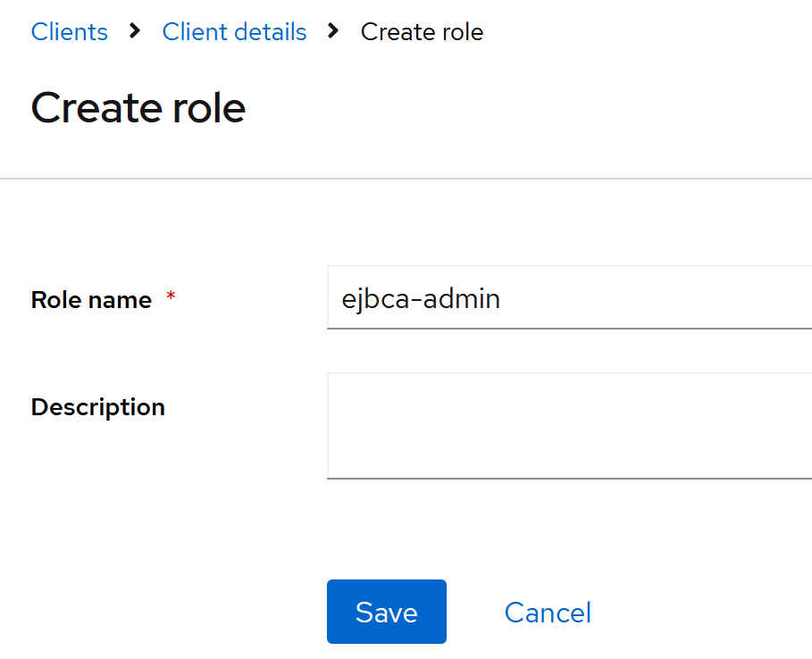The width and height of the screenshot is (812, 659).
Task: Open the Clients breadcrumb link
Action: point(69,32)
